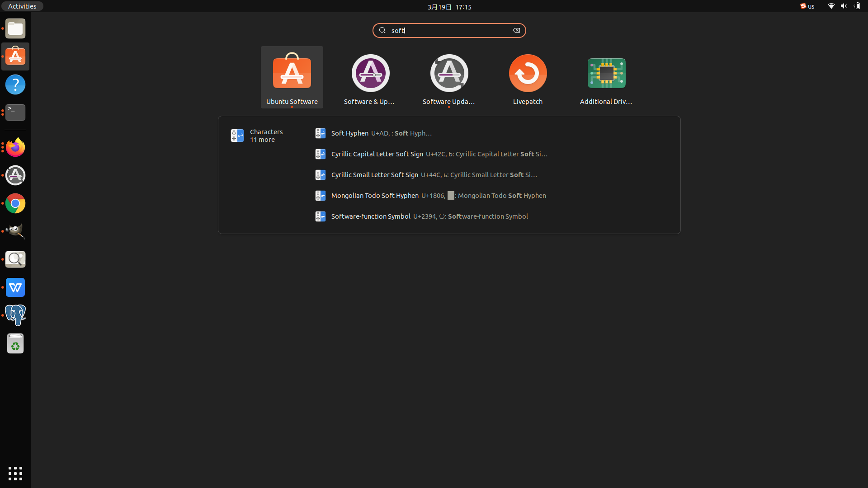This screenshot has height=488, width=868.
Task: Launch WPS Writer from the dock
Action: point(15,287)
